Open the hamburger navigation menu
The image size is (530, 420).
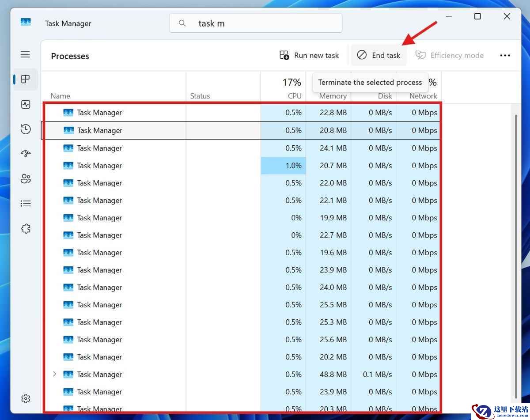pos(26,54)
